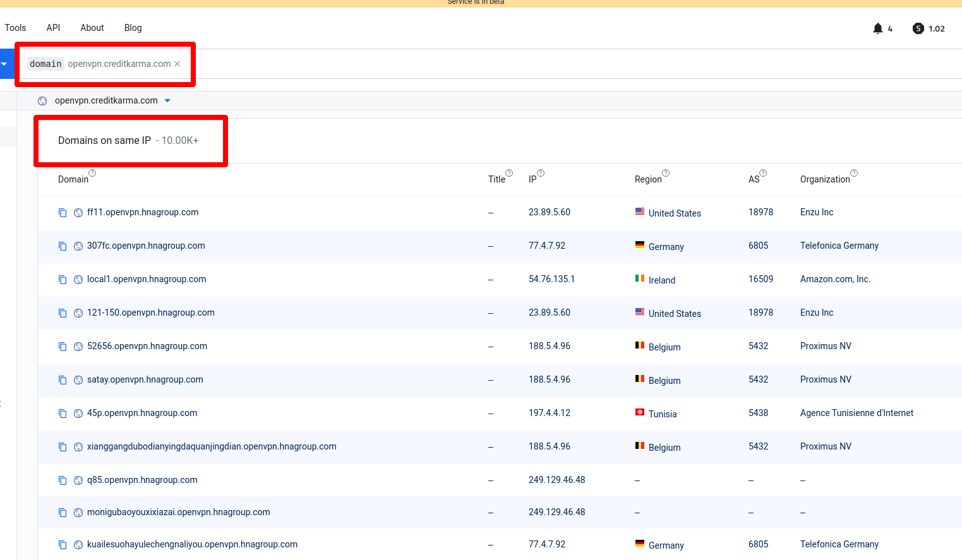This screenshot has width=962, height=560.
Task: Click globe icon beside xianggangdubodianyingdaquanjingdian domain
Action: (78, 447)
